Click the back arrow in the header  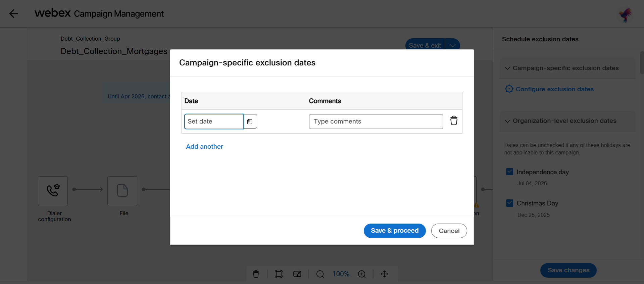[14, 14]
